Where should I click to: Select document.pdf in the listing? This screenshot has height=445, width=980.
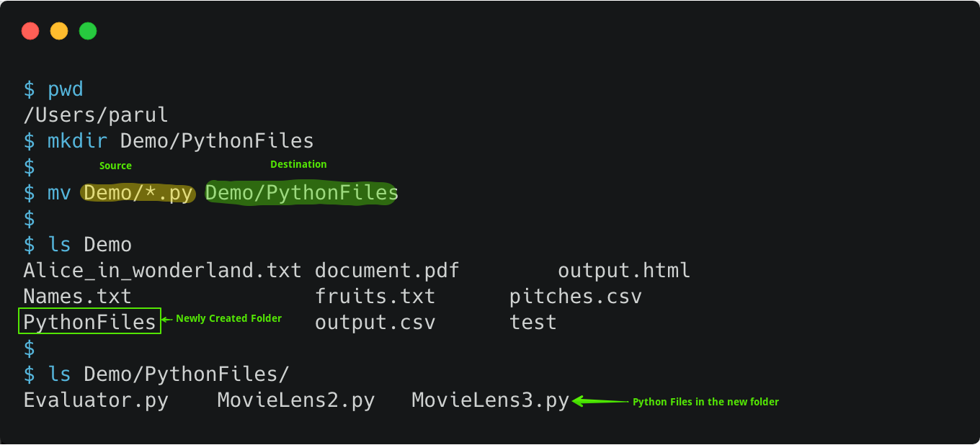(387, 271)
